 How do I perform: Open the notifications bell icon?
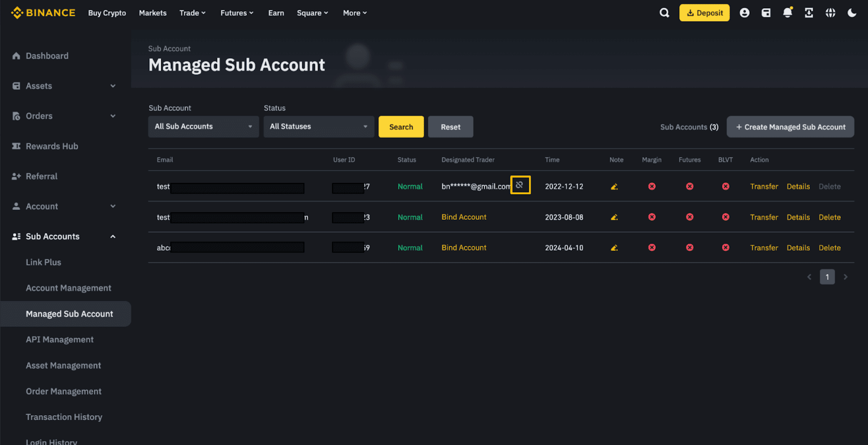coord(787,13)
